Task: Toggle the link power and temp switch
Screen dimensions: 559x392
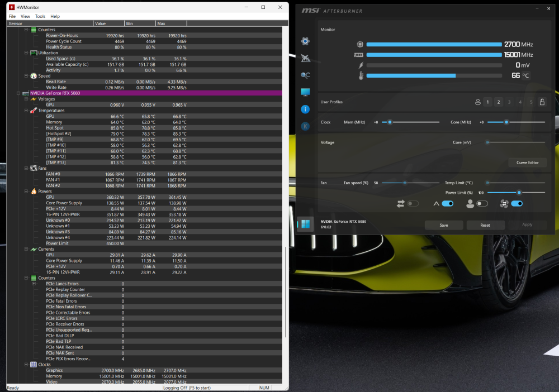Action: [413, 204]
